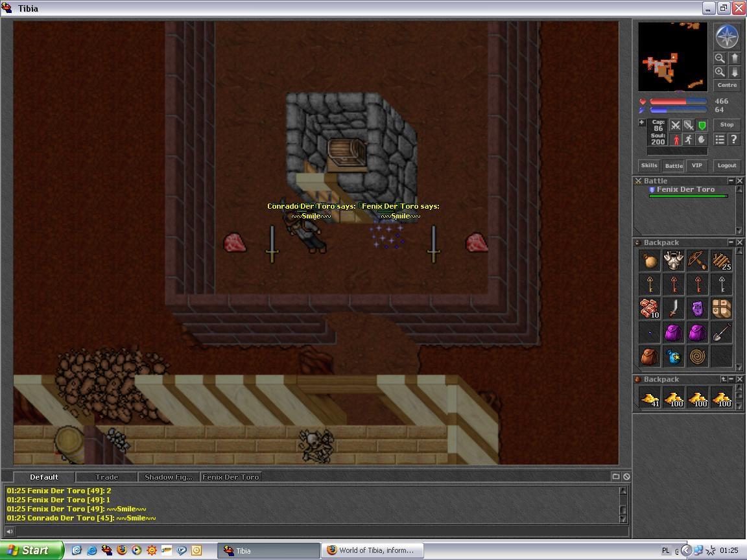Click the brown backpack item in the inventory
This screenshot has height=560, width=747.
tap(650, 356)
